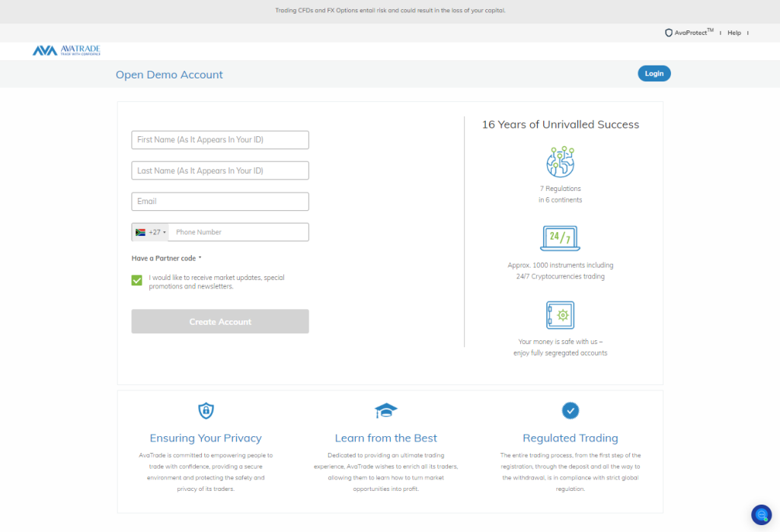
Task: Click the 24/7 laptop icon
Action: pos(560,238)
